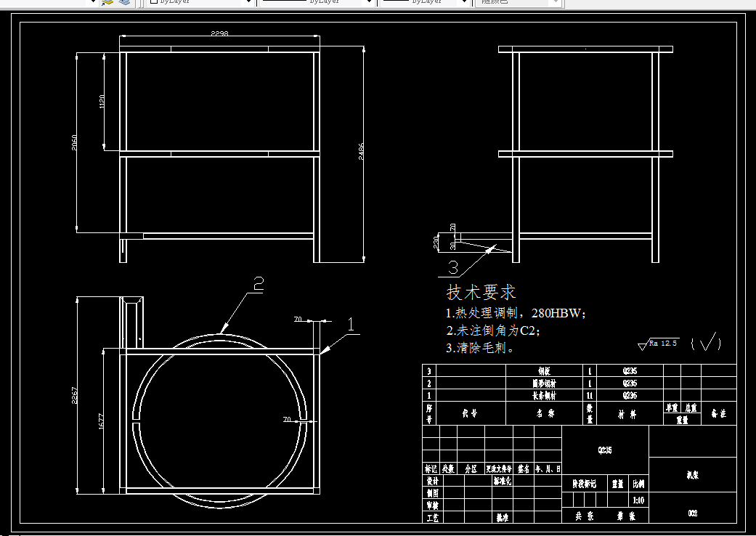Select the 机架 drawing title cell
This screenshot has height=536, width=756.
click(692, 475)
